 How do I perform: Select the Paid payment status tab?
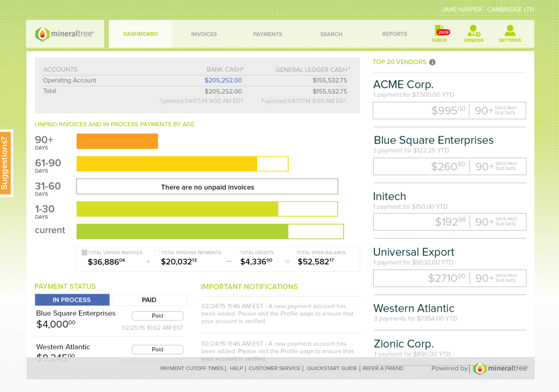(149, 300)
